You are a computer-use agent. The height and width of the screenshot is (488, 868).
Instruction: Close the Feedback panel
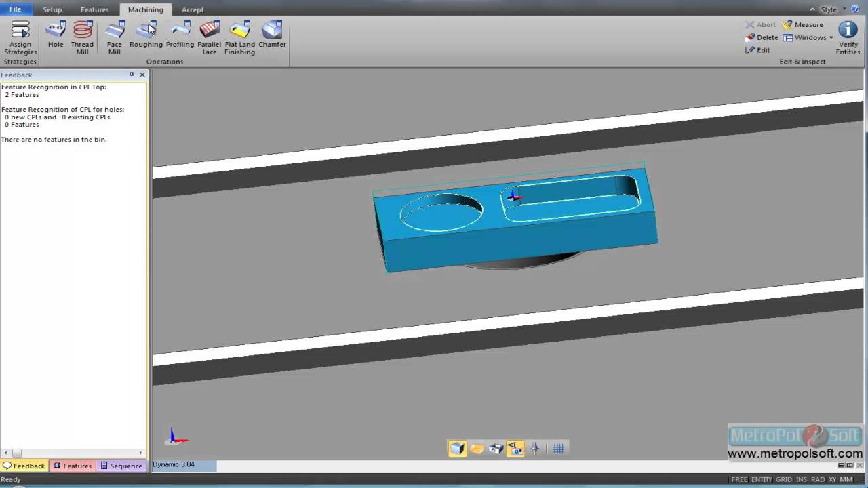142,75
